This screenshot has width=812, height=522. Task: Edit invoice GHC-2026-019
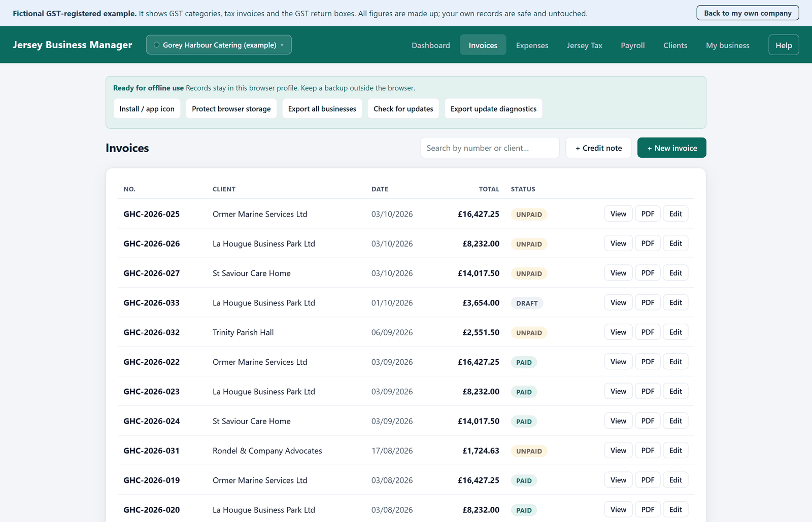point(675,480)
